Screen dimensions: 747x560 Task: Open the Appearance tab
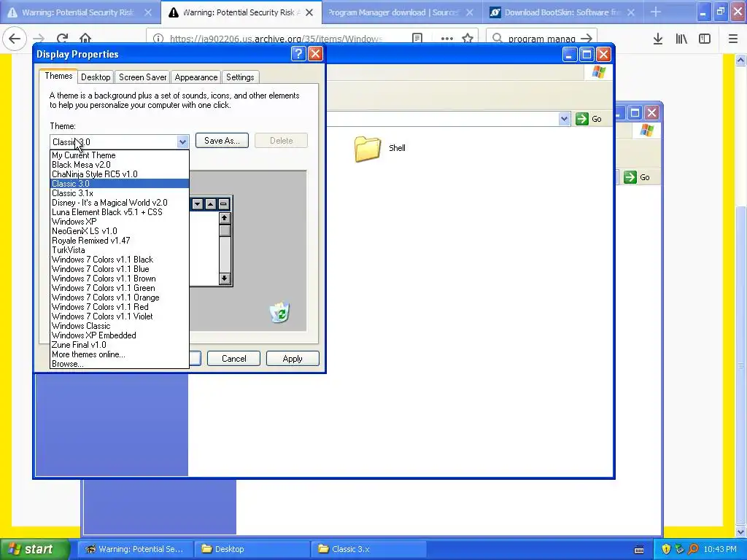(196, 77)
